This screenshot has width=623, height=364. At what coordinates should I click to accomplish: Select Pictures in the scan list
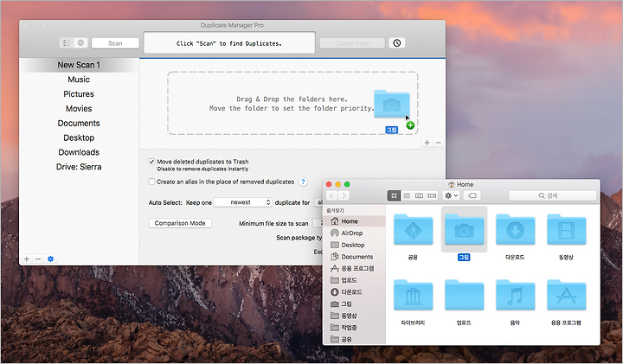tap(79, 94)
